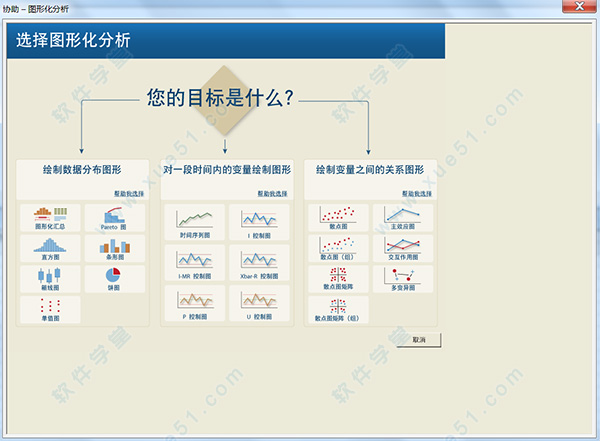Choose the 单值图 individual value plot
The image size is (600, 441).
click(50, 309)
